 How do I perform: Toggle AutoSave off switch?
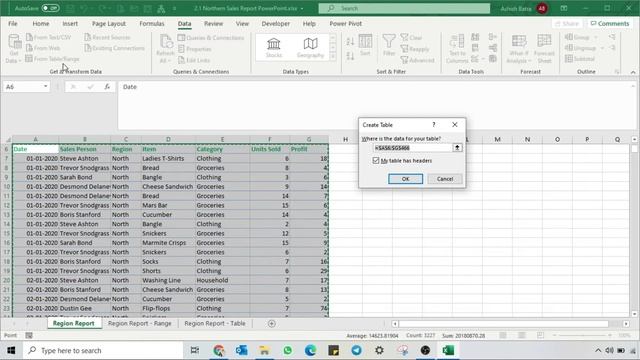[x=51, y=8]
